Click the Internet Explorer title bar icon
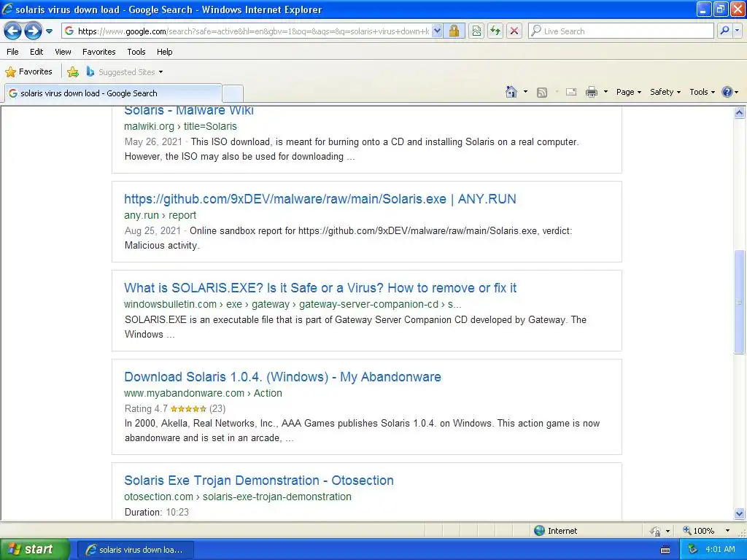The image size is (747, 560). tap(7, 9)
